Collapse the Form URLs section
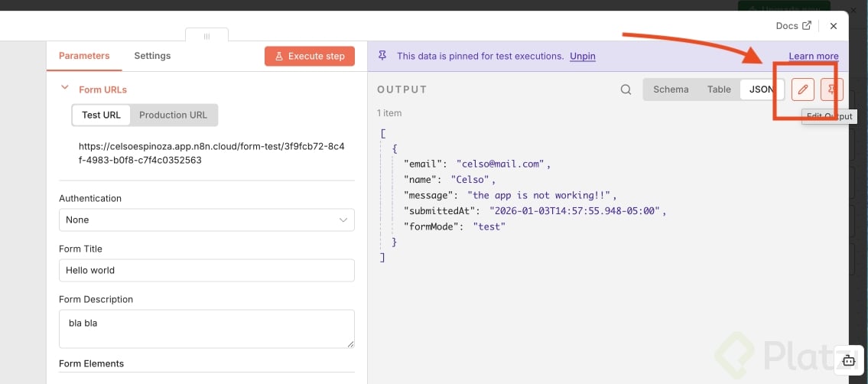 [x=65, y=89]
